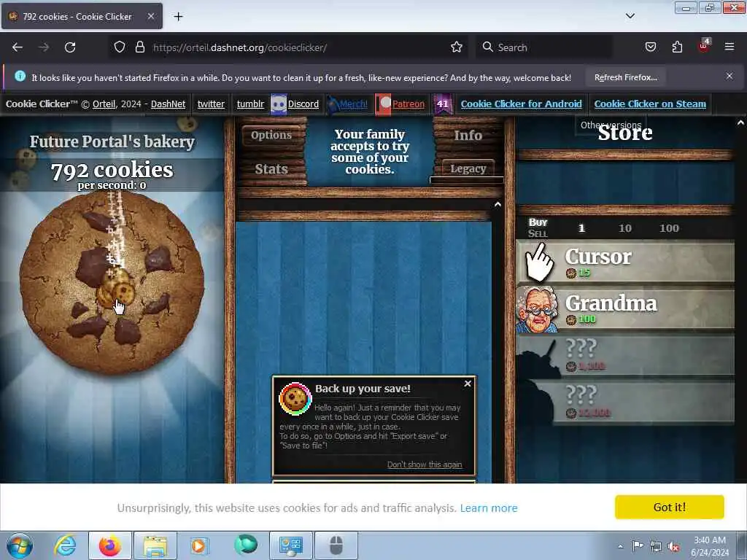
Task: Open Cookie Clicker for Android link
Action: click(521, 104)
